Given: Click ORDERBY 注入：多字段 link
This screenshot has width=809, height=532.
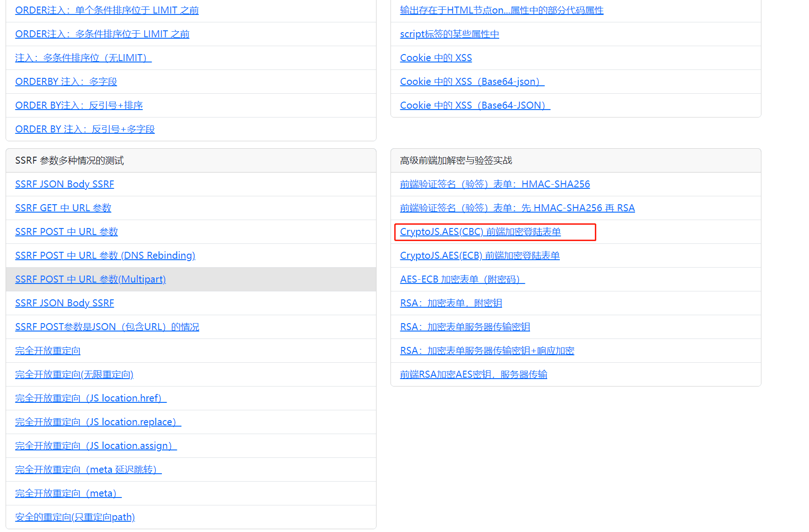Looking at the screenshot, I should (66, 82).
